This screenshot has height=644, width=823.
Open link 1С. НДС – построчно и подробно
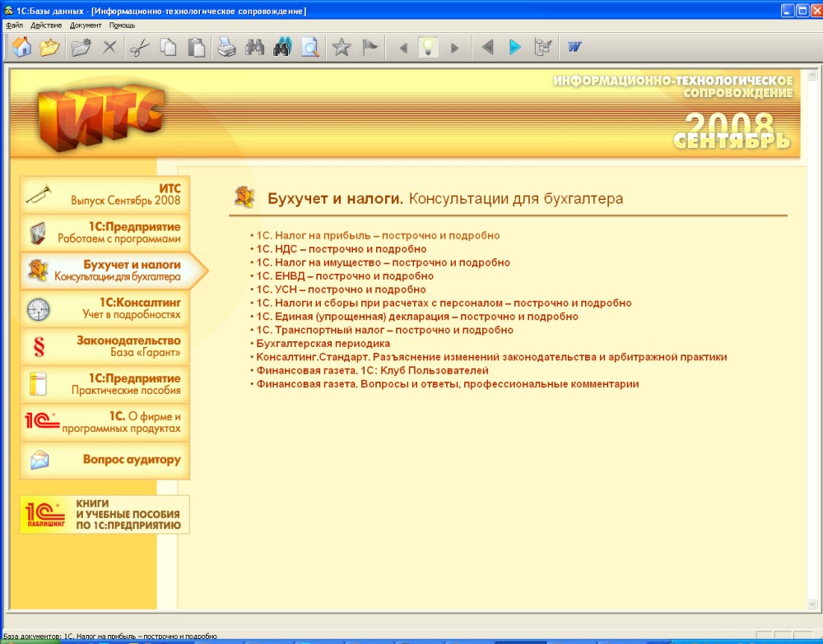340,248
